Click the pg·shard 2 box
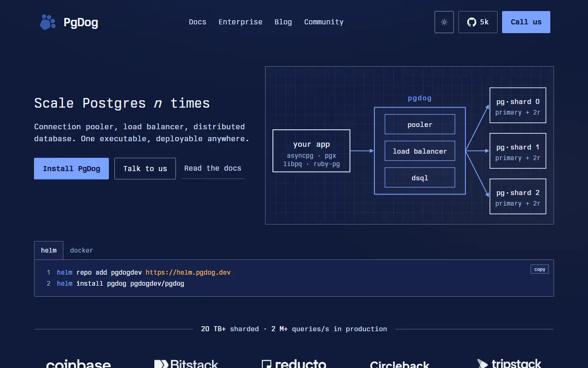The height and width of the screenshot is (368, 588). click(518, 196)
